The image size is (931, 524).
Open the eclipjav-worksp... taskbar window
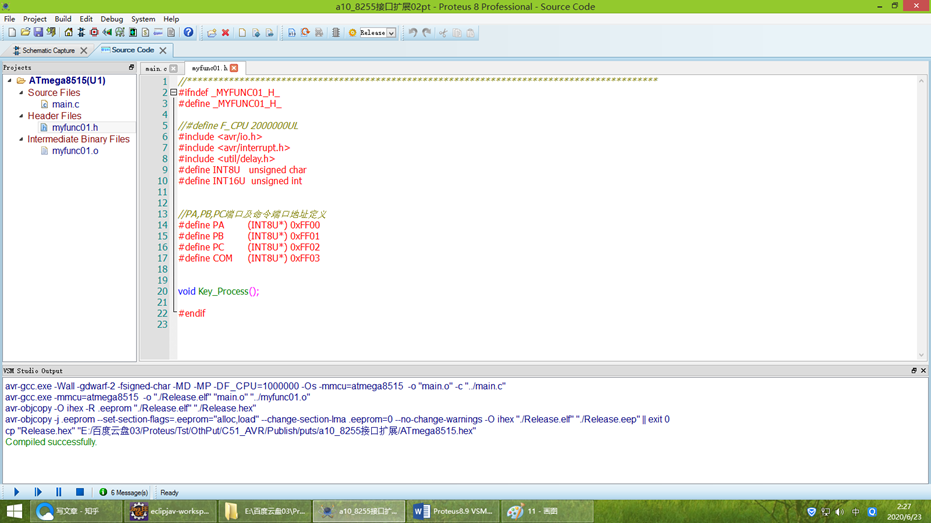pyautogui.click(x=169, y=511)
